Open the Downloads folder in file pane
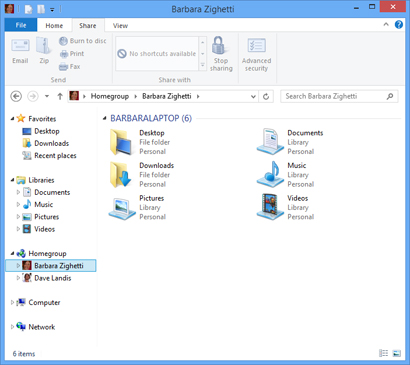The height and width of the screenshot is (365, 410). 141,175
